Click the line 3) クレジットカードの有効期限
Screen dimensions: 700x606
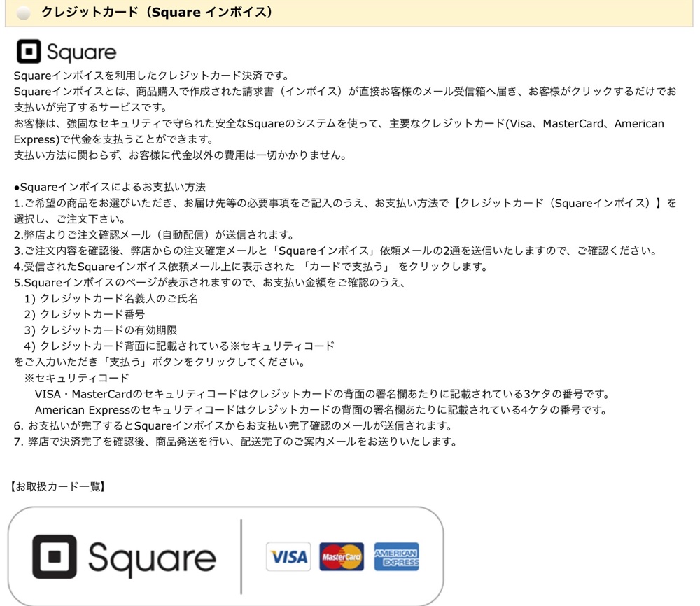100,330
